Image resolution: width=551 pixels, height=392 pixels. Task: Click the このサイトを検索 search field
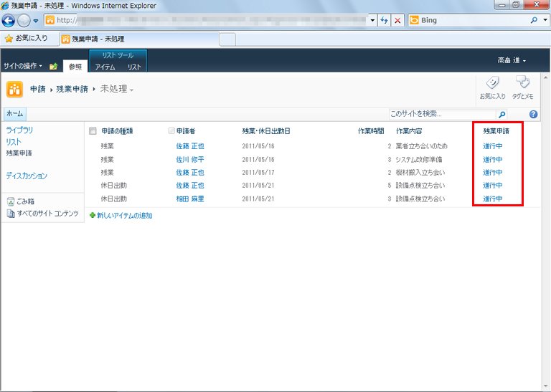(x=442, y=114)
